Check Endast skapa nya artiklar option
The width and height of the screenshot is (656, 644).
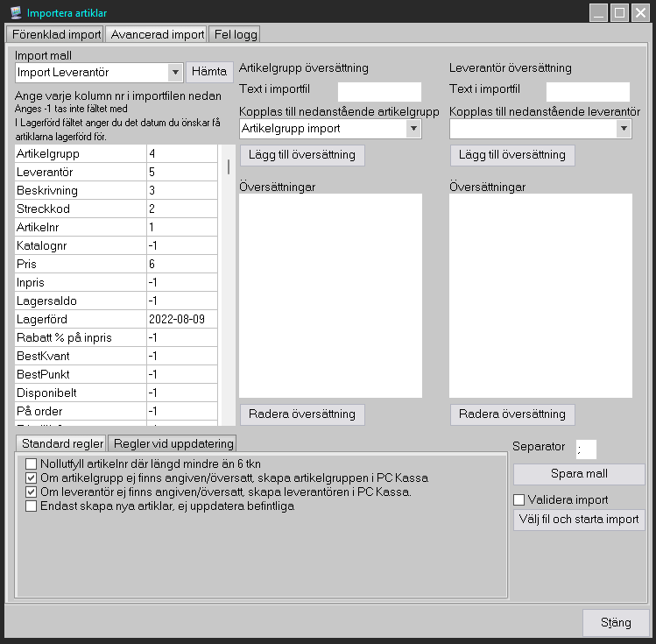(32, 506)
